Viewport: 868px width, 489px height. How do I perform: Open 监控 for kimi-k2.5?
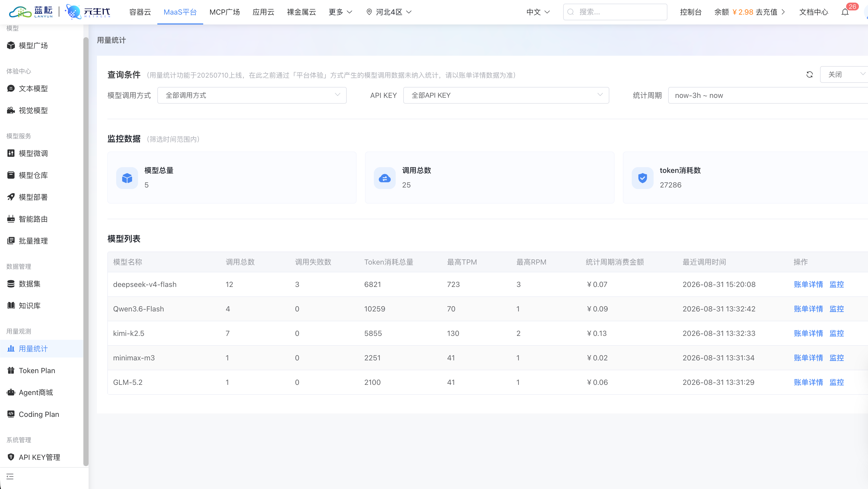pos(836,333)
